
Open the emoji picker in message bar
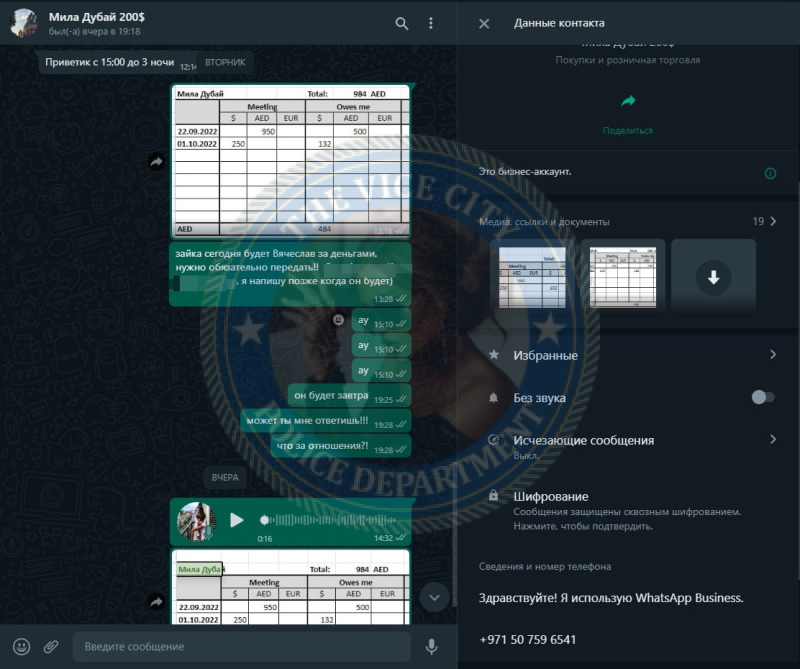21,647
